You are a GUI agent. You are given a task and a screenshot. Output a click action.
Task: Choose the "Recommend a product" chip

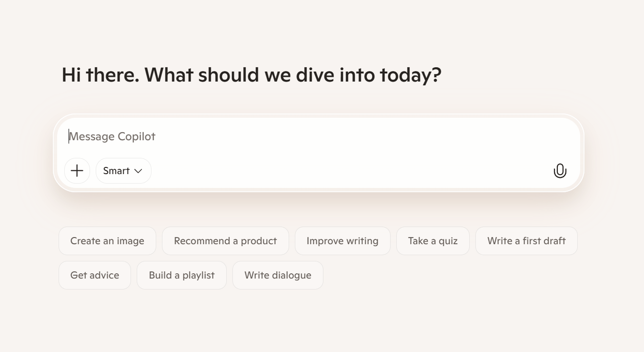[225, 241]
